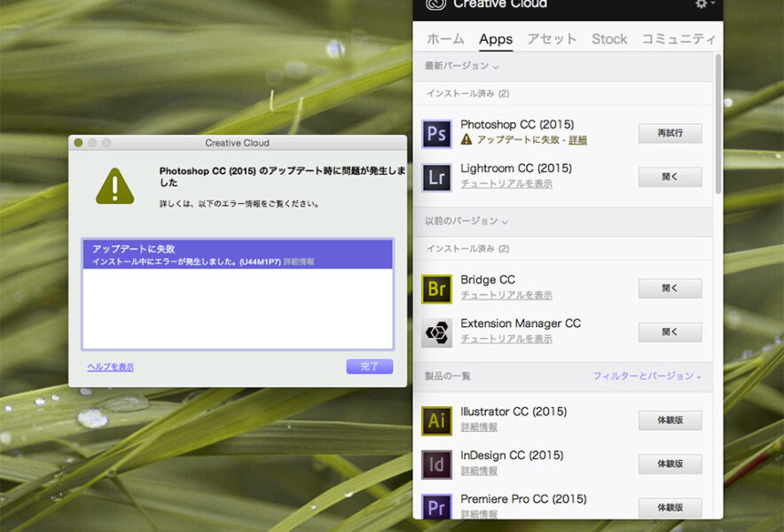The height and width of the screenshot is (532, 784).
Task: Click 開く button for Bridge CC
Action: pyautogui.click(x=670, y=288)
